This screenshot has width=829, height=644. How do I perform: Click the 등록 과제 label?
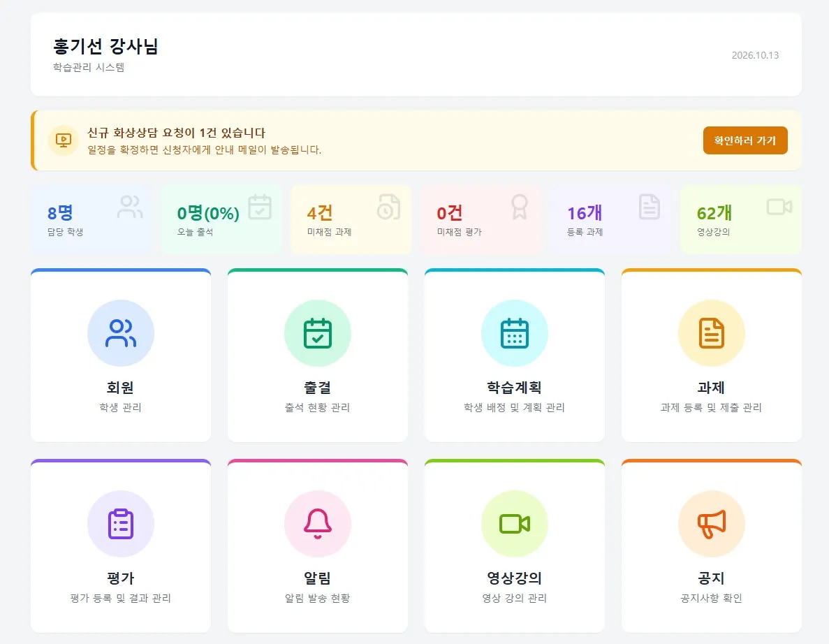585,232
